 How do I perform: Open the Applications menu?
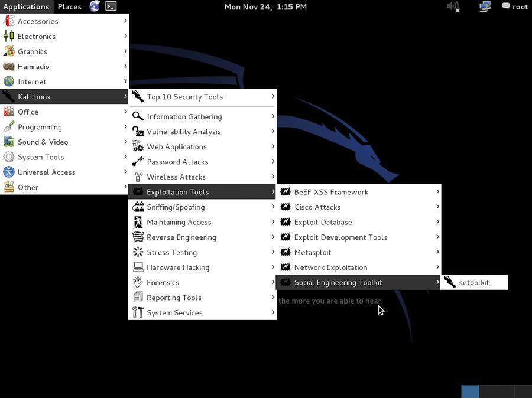26,6
